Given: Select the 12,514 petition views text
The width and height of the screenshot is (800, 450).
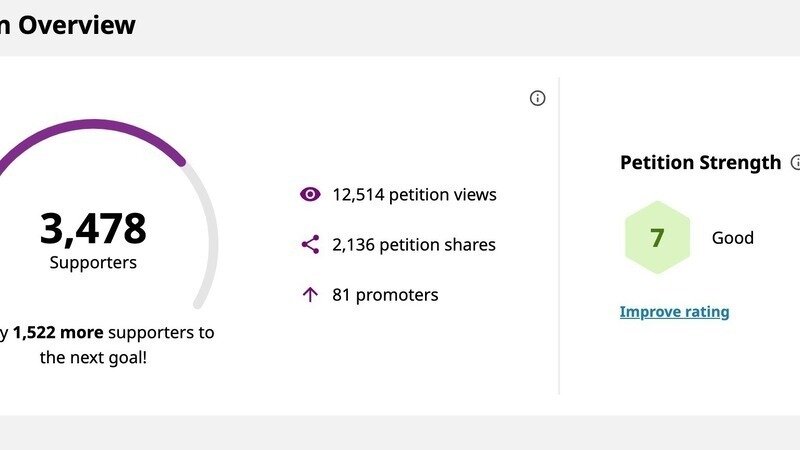Looking at the screenshot, I should tap(414, 194).
